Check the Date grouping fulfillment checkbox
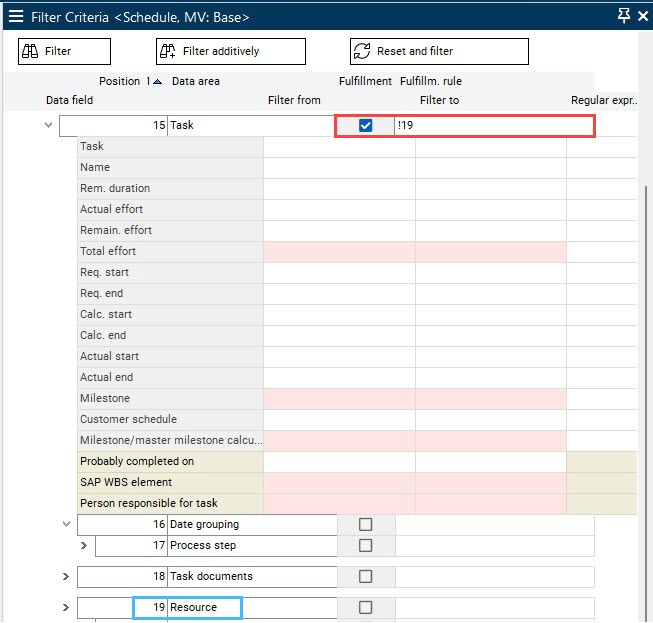 click(x=365, y=524)
